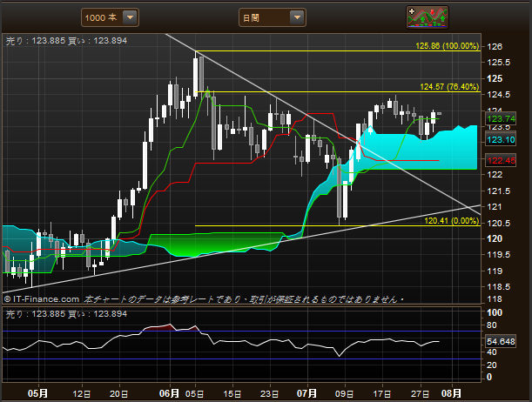Click the 121.5 price axis label

click(x=498, y=191)
